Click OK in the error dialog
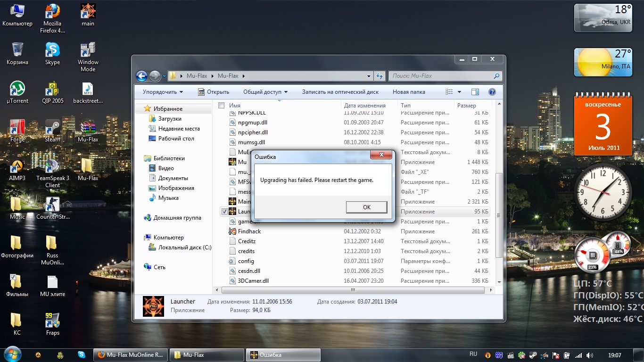This screenshot has height=362, width=644. pyautogui.click(x=366, y=207)
